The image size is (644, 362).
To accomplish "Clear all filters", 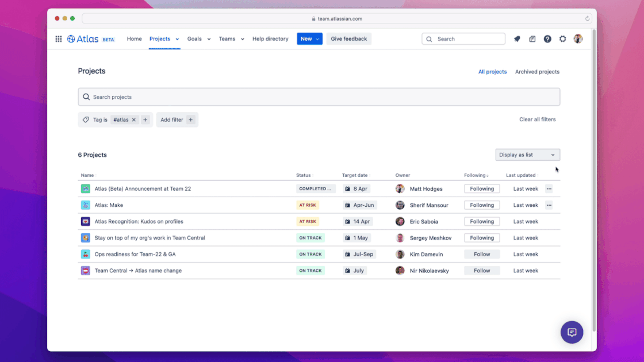I will (x=537, y=119).
